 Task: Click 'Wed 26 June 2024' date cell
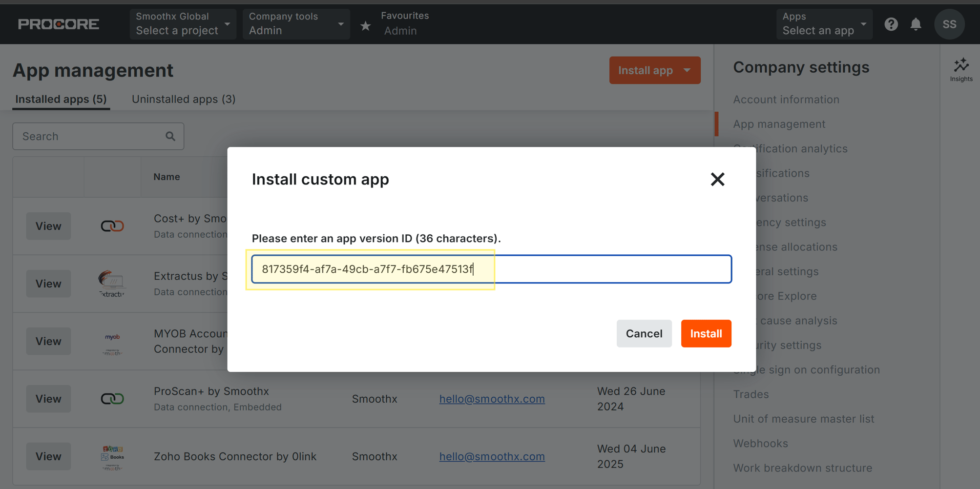[631, 399]
